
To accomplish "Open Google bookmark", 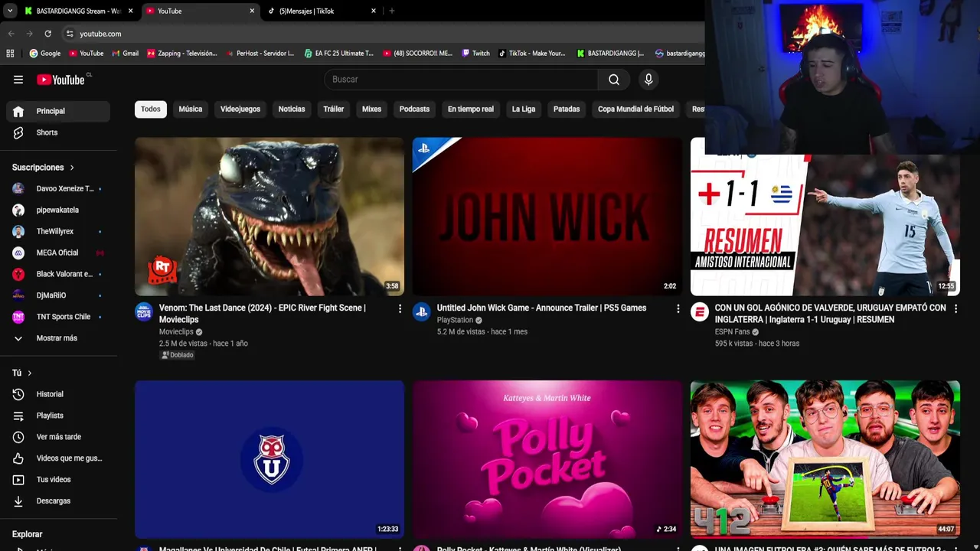I will coord(45,54).
